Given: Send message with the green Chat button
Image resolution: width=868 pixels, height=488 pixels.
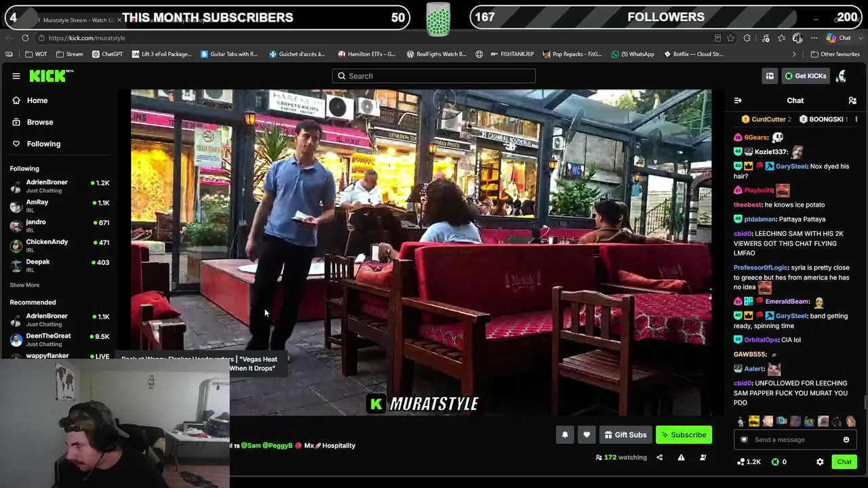Looking at the screenshot, I should tap(844, 462).
